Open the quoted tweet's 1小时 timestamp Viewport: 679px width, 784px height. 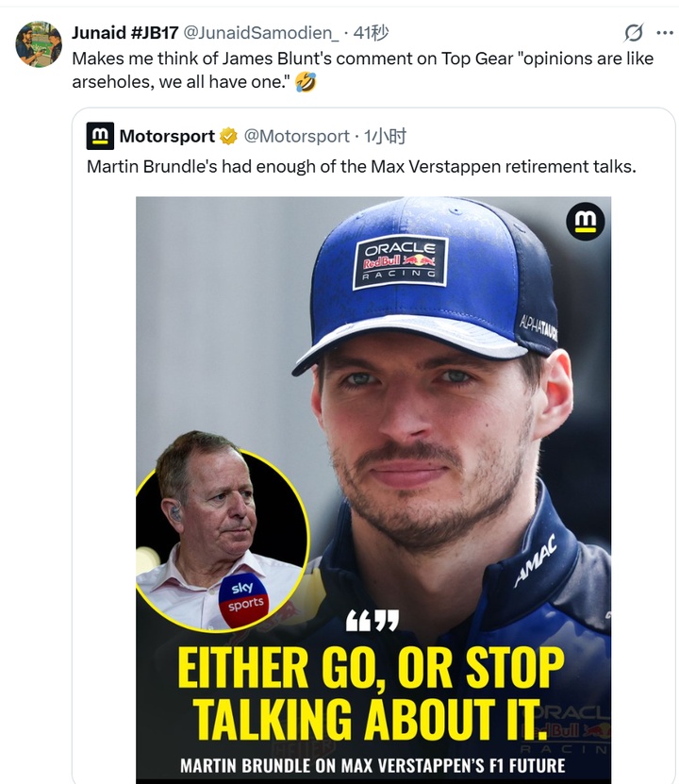tap(385, 137)
